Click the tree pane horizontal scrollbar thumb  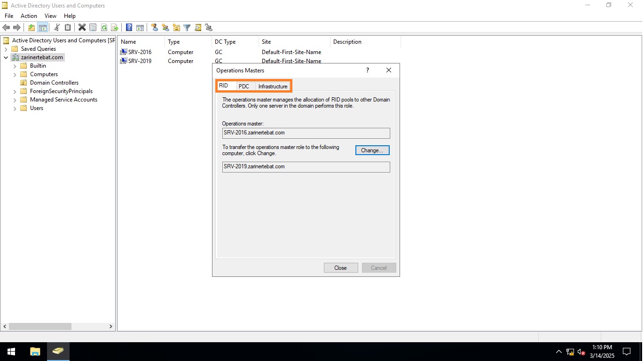[40, 326]
